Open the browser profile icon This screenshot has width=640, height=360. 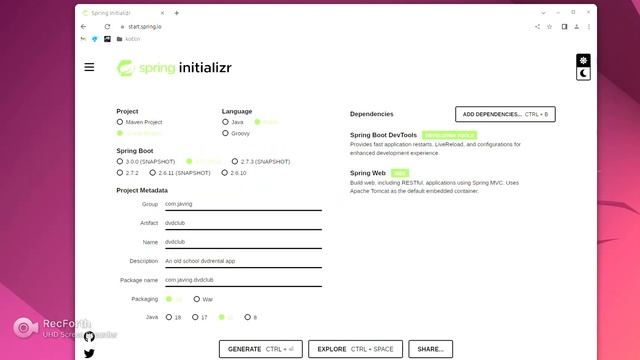pos(576,27)
